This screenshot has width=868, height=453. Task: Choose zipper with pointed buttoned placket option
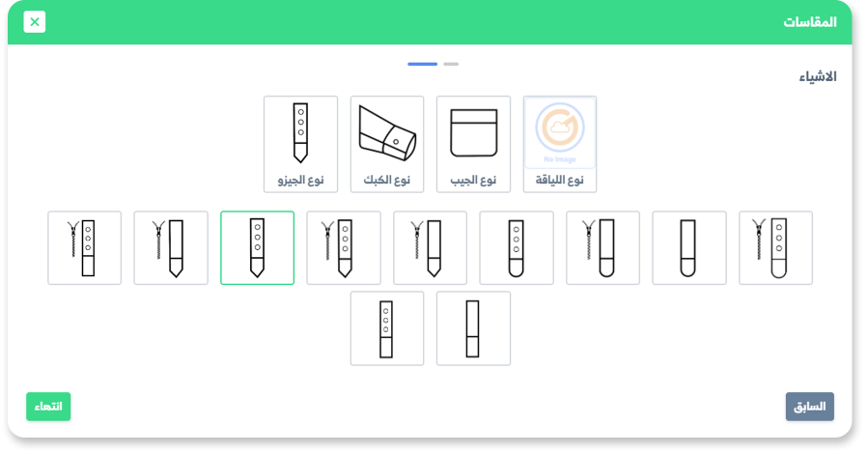[344, 248]
